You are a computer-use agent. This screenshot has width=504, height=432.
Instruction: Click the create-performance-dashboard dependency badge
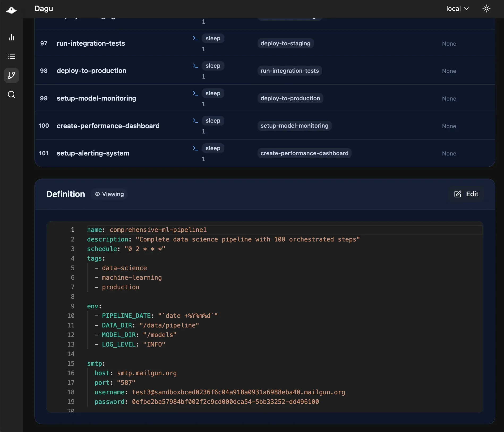304,153
